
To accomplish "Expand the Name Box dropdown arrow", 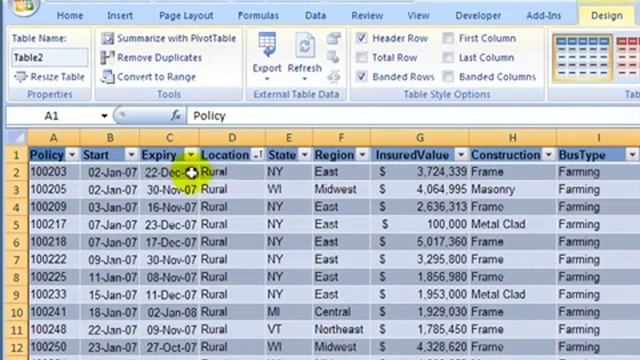I will click(x=104, y=116).
